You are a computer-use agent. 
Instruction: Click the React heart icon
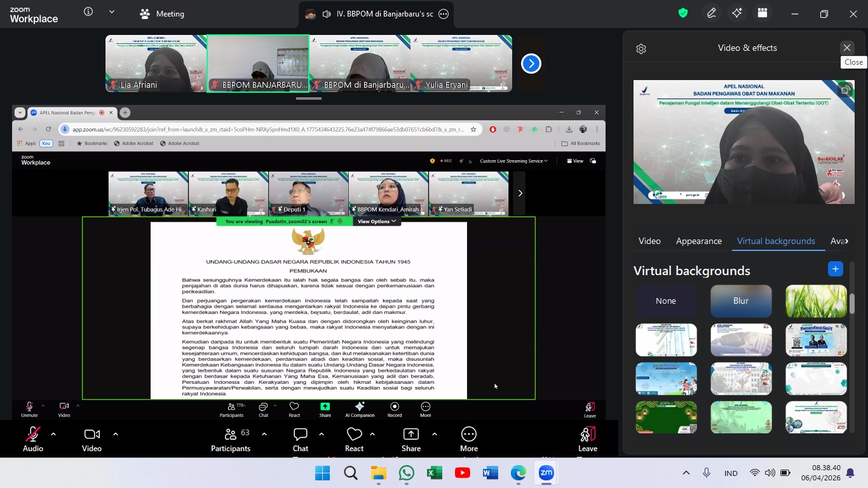tap(354, 435)
